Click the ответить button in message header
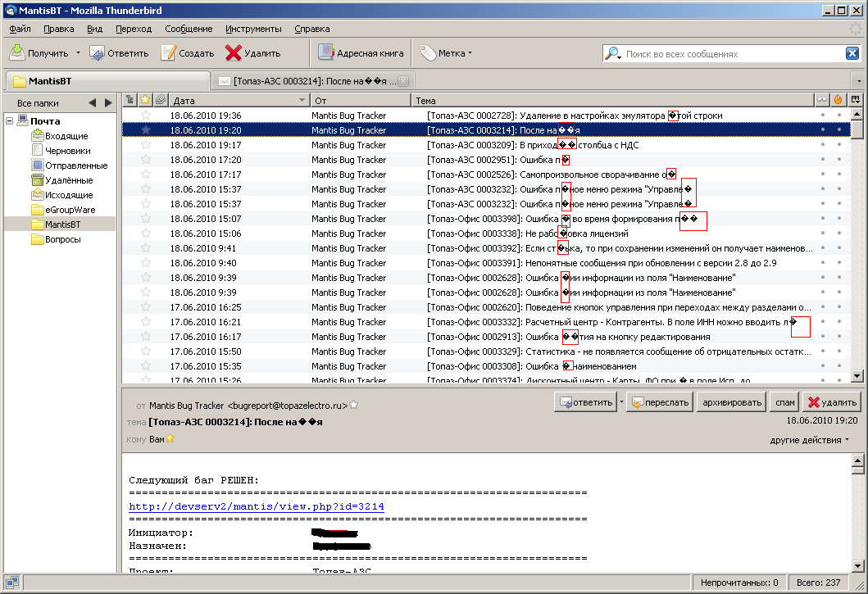The image size is (868, 594). (x=585, y=402)
